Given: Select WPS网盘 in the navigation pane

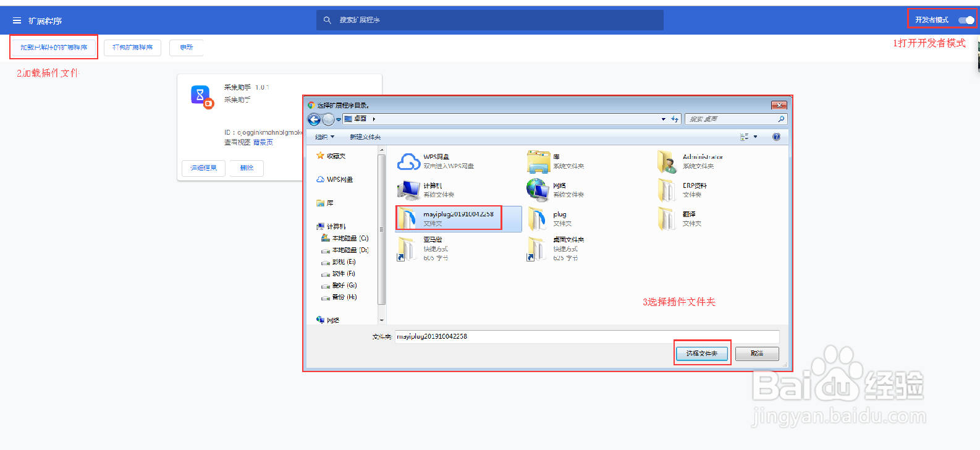Looking at the screenshot, I should pos(335,180).
